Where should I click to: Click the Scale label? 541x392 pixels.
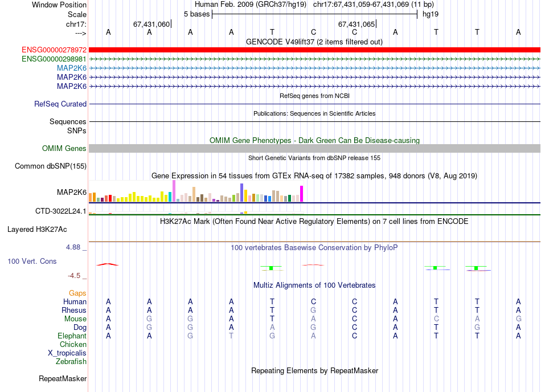pos(77,14)
